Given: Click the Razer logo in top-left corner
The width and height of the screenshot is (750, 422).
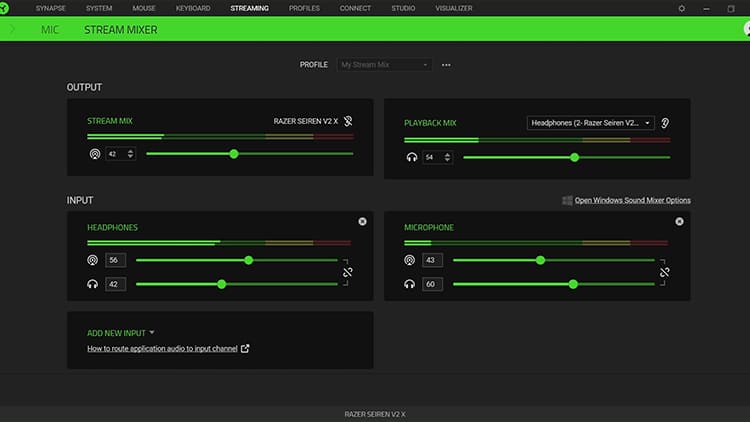Looking at the screenshot, I should pyautogui.click(x=8, y=8).
